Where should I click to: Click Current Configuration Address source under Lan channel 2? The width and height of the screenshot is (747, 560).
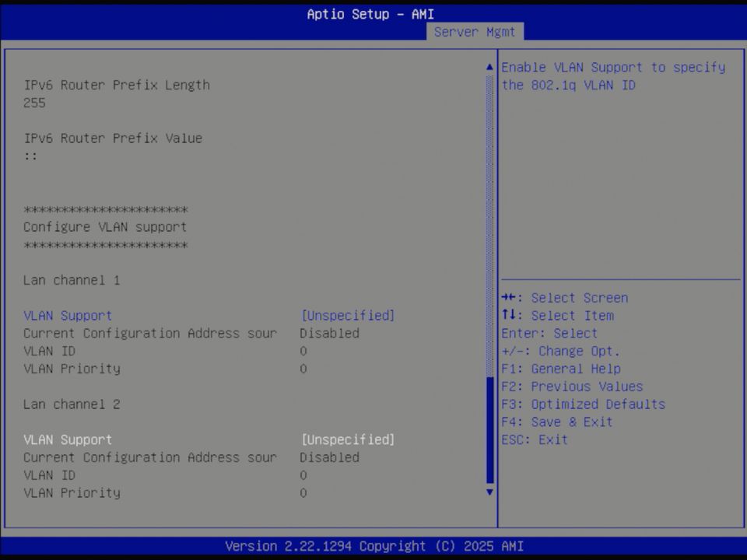(x=149, y=457)
